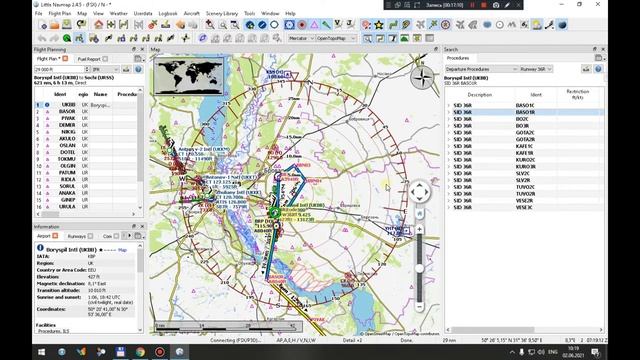Click the compass rose on the map
Viewport: 640px width, 360px height.
pos(422,77)
